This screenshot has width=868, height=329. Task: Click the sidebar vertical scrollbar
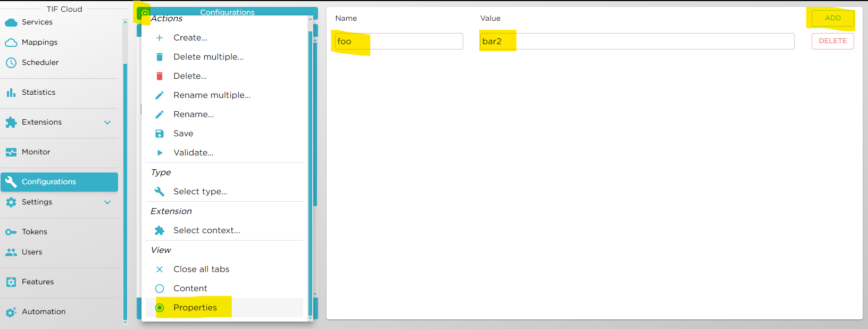pyautogui.click(x=125, y=192)
